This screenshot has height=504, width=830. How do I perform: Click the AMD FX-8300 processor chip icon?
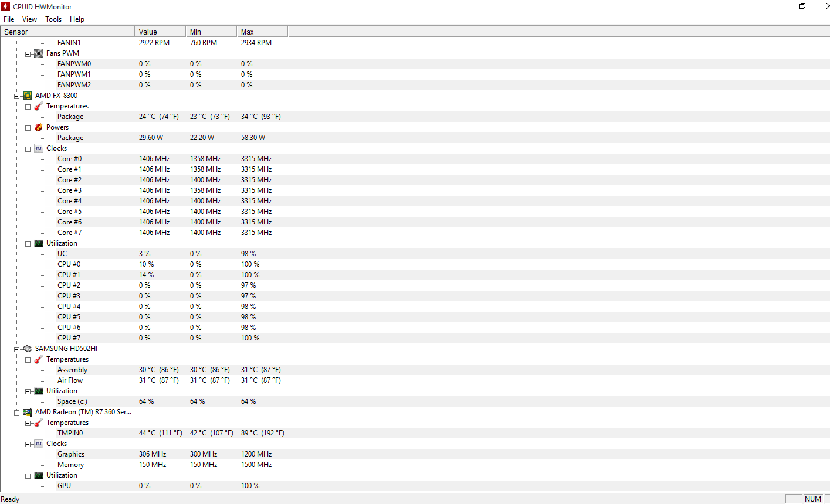click(x=28, y=96)
